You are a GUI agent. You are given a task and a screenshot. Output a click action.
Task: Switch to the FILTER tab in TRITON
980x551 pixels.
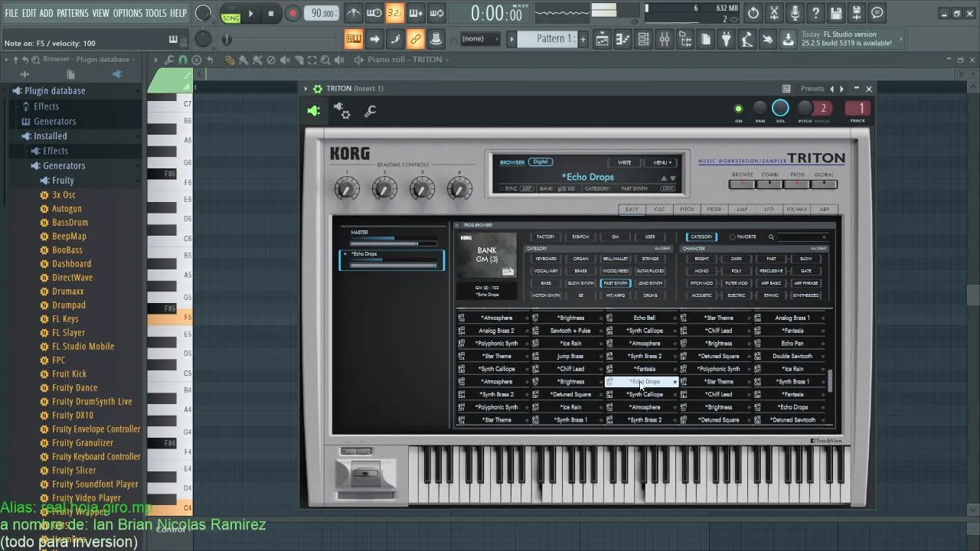coord(714,210)
